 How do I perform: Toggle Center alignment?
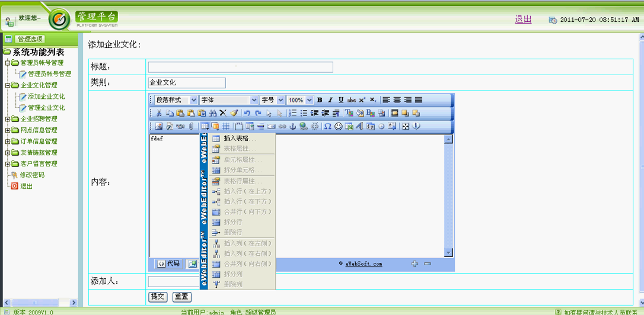point(397,99)
